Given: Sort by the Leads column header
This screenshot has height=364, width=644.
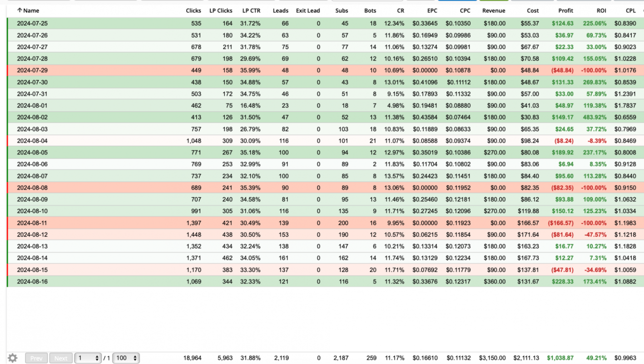Looking at the screenshot, I should [281, 10].
